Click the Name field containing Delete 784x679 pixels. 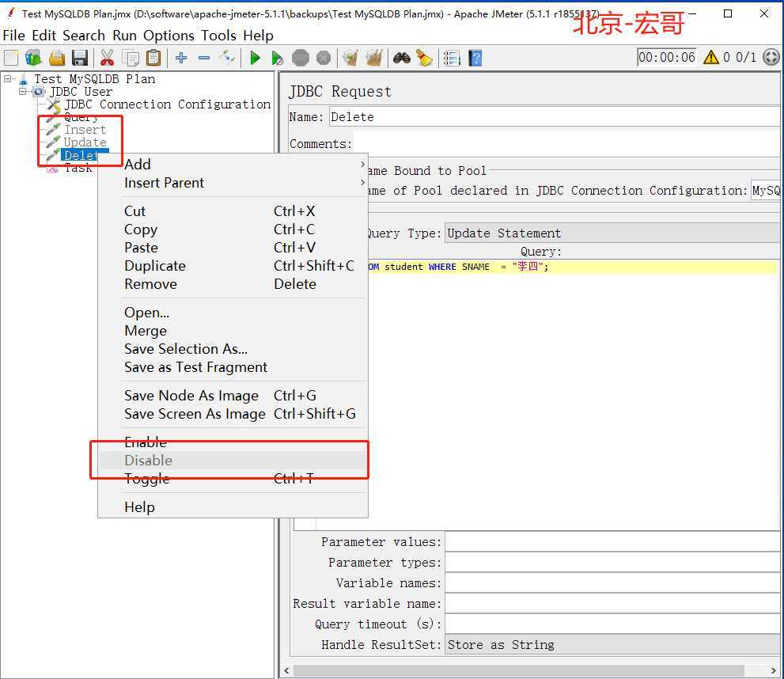555,116
